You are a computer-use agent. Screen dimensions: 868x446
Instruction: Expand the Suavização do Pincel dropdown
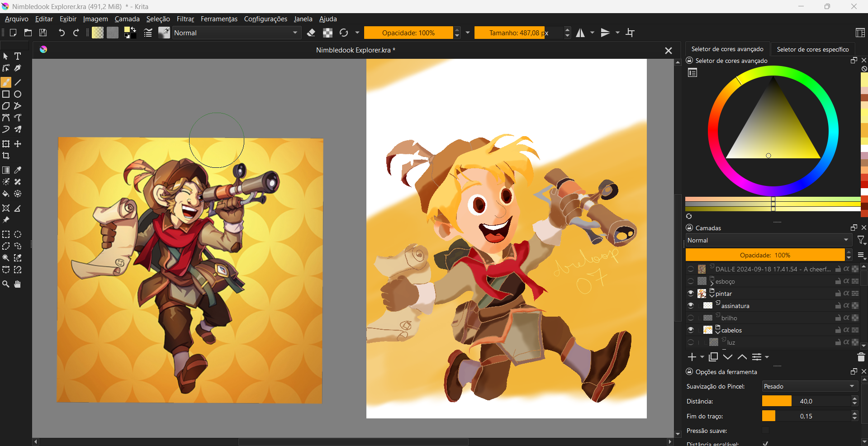click(809, 386)
